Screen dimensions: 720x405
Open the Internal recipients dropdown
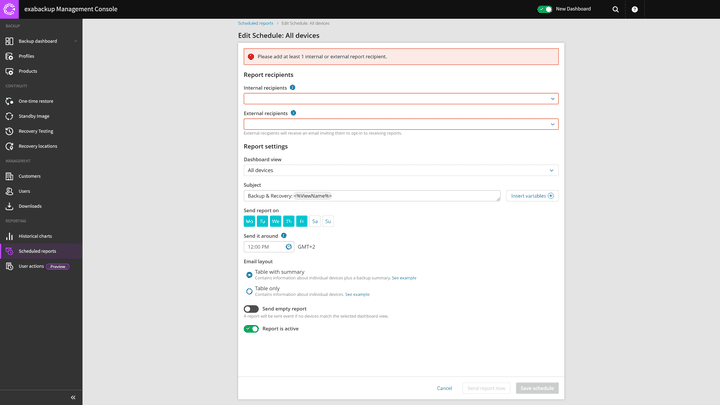pos(400,99)
